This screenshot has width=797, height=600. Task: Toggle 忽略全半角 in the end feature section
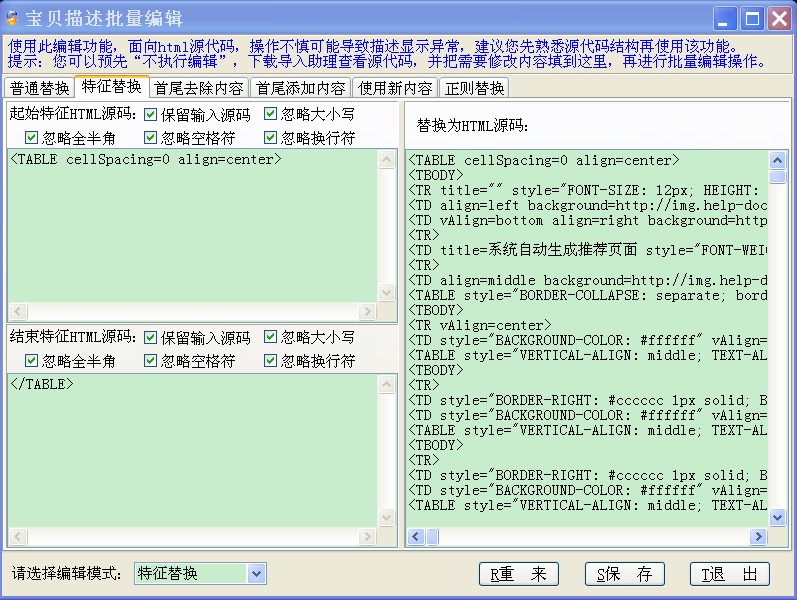click(31, 361)
